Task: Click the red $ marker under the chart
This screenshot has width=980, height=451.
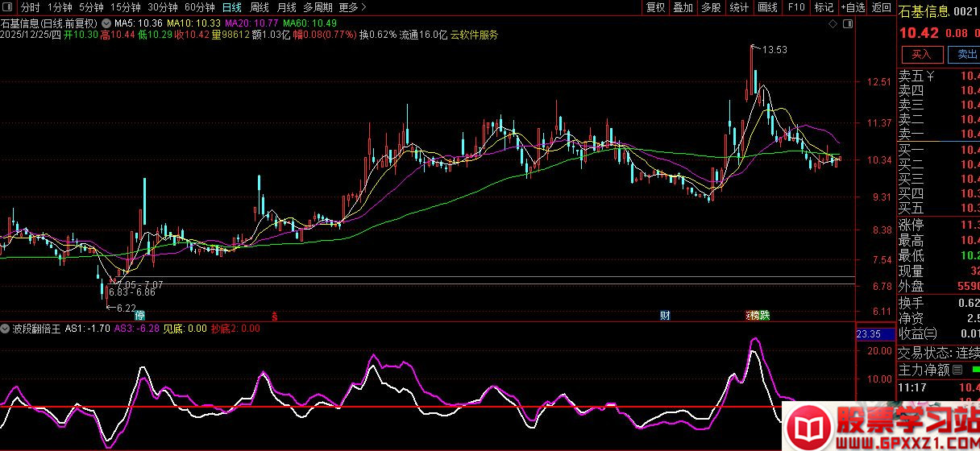Action: pos(275,316)
